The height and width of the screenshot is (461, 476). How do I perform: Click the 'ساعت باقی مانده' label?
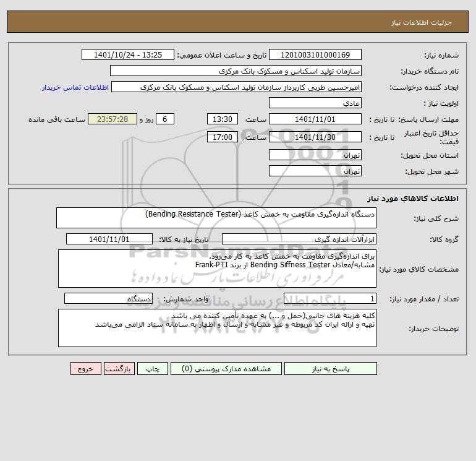coord(57,119)
